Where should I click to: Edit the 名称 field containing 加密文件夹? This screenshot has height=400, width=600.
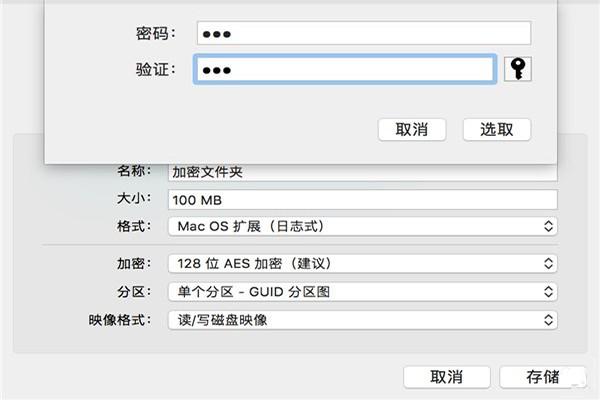pos(362,173)
